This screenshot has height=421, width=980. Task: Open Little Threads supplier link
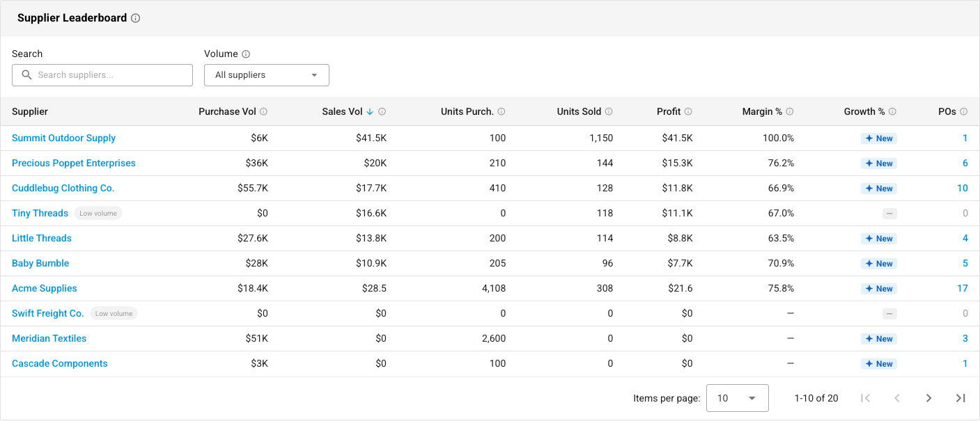point(42,238)
